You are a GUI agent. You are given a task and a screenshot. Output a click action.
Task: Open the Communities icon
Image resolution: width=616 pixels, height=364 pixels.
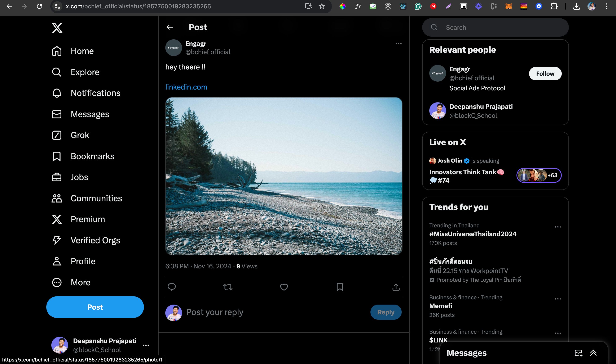point(57,198)
